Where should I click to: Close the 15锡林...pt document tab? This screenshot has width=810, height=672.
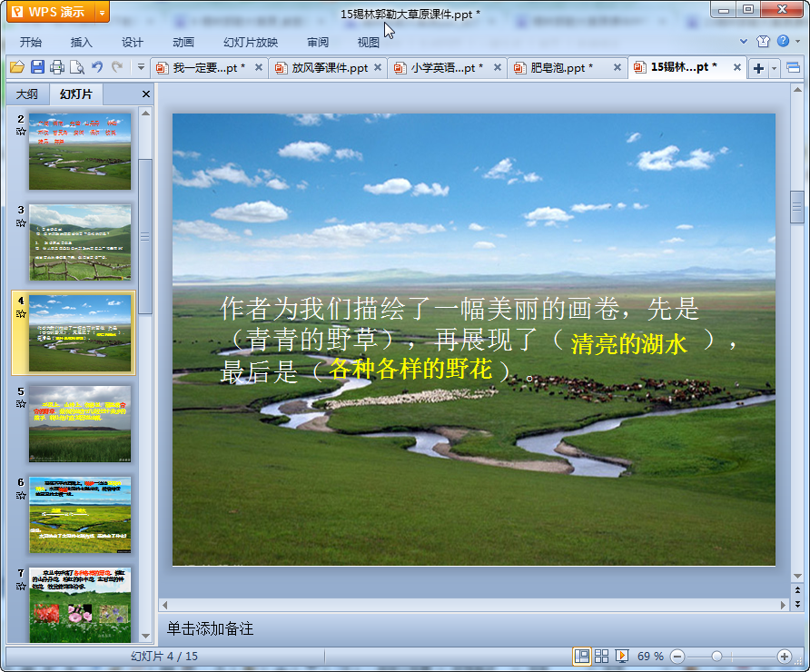[x=737, y=67]
